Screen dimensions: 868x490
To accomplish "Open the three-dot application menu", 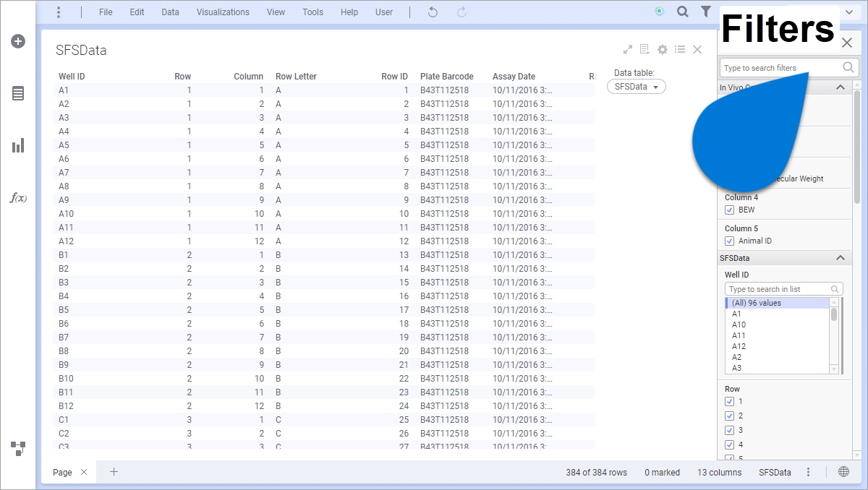I will (59, 12).
